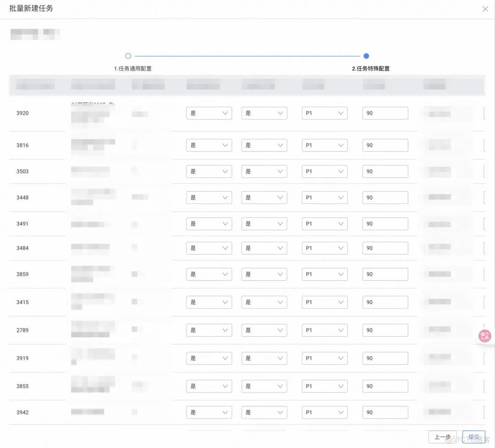Screen dimensions: 495x448
Task: Click the chevron icon on row 3942's 是 dropdown
Action: coord(226,412)
